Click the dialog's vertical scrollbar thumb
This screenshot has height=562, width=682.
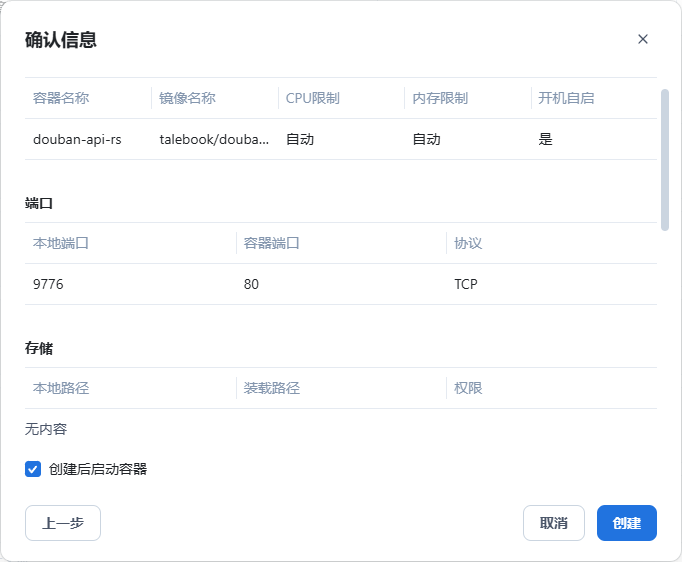665,160
